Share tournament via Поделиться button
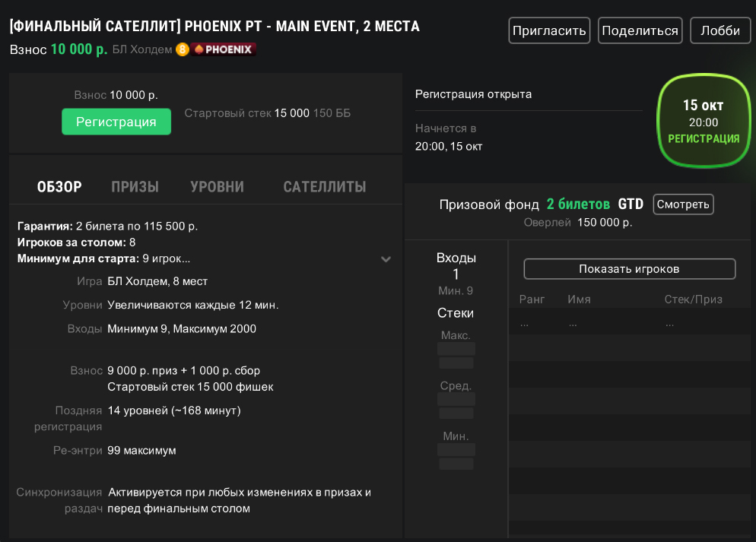 tap(640, 31)
